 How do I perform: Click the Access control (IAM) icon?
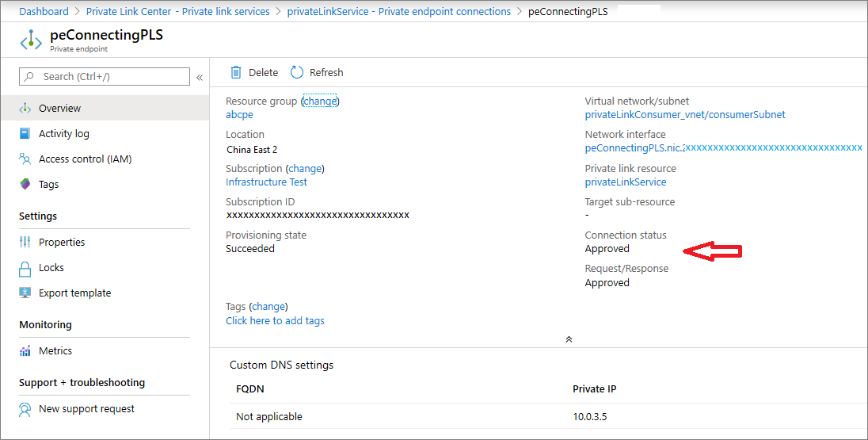click(25, 159)
